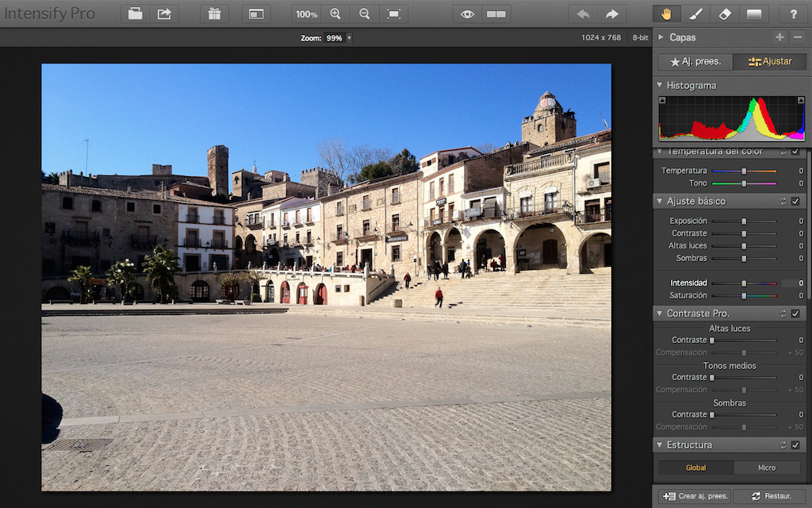Collapse the Histograma section
Screen dimensions: 812x508
[660, 85]
